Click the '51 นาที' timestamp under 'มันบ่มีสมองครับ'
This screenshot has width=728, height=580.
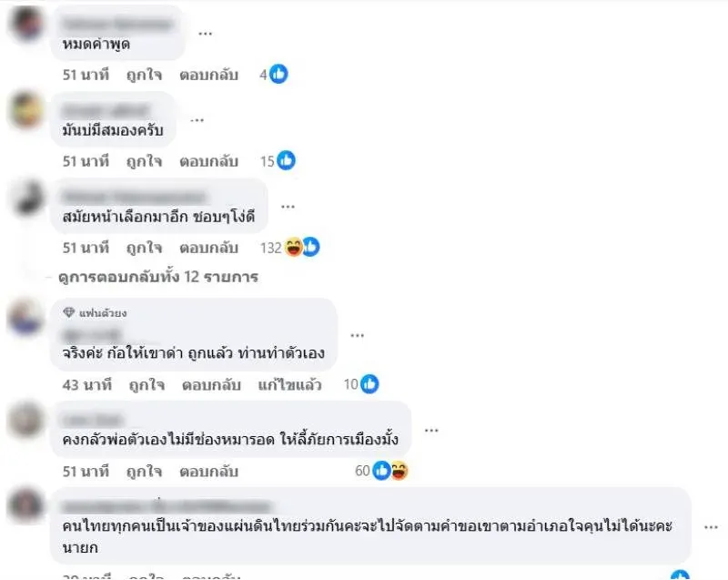(86, 161)
